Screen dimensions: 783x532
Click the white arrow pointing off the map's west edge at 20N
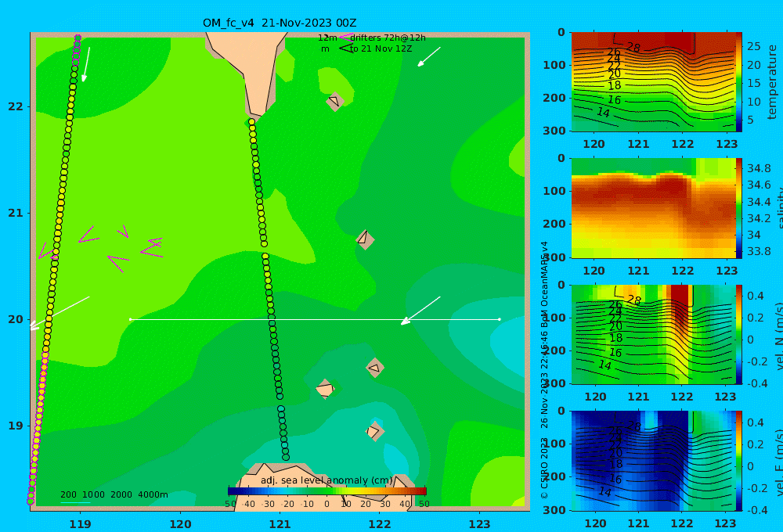pyautogui.click(x=59, y=313)
